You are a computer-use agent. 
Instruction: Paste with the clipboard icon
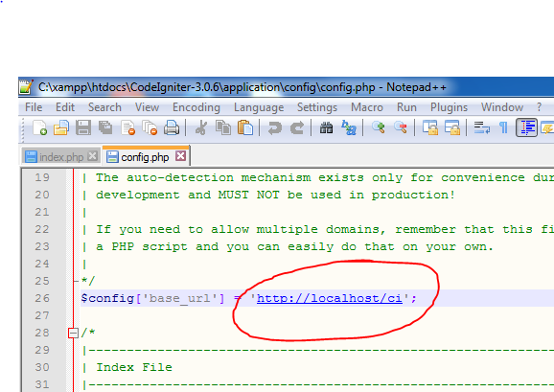(x=245, y=127)
